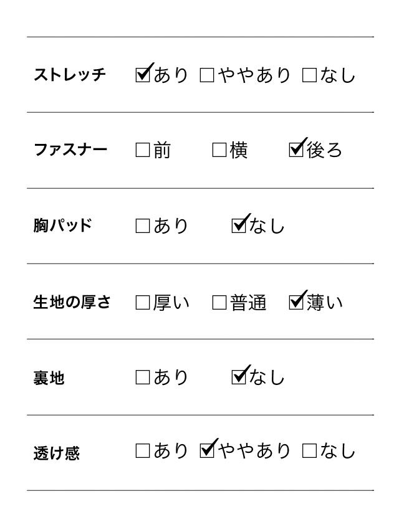
Task: Uncheck ストレッチ あり checkbox
Action: (x=143, y=75)
